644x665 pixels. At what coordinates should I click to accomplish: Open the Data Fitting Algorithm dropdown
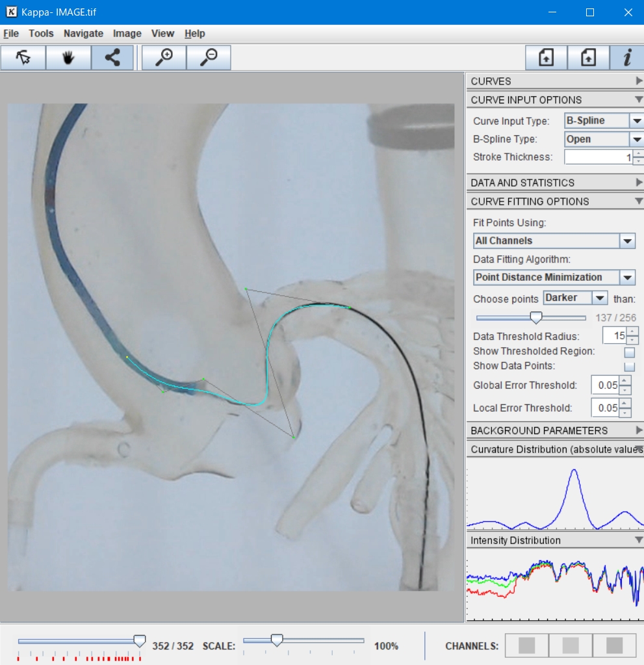554,278
